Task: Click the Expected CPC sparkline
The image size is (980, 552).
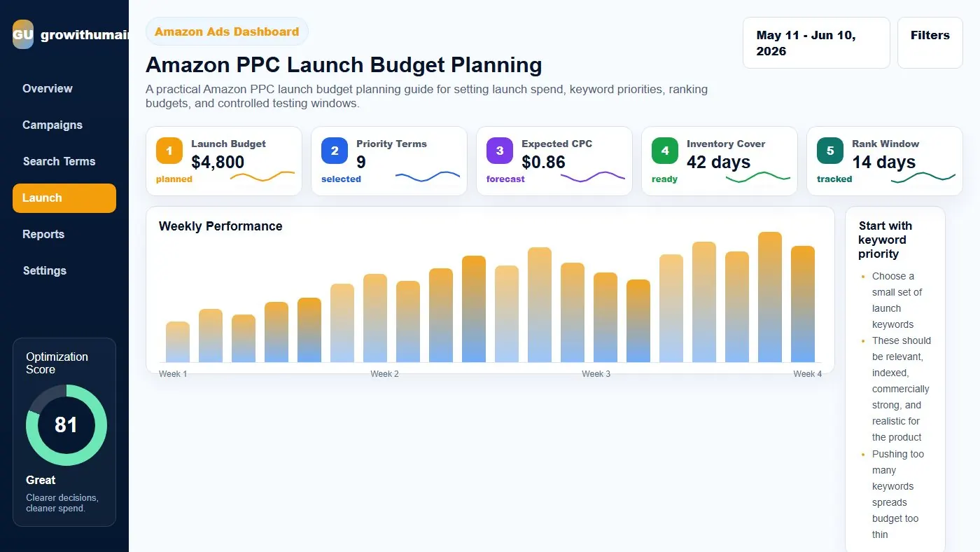Action: tap(593, 176)
